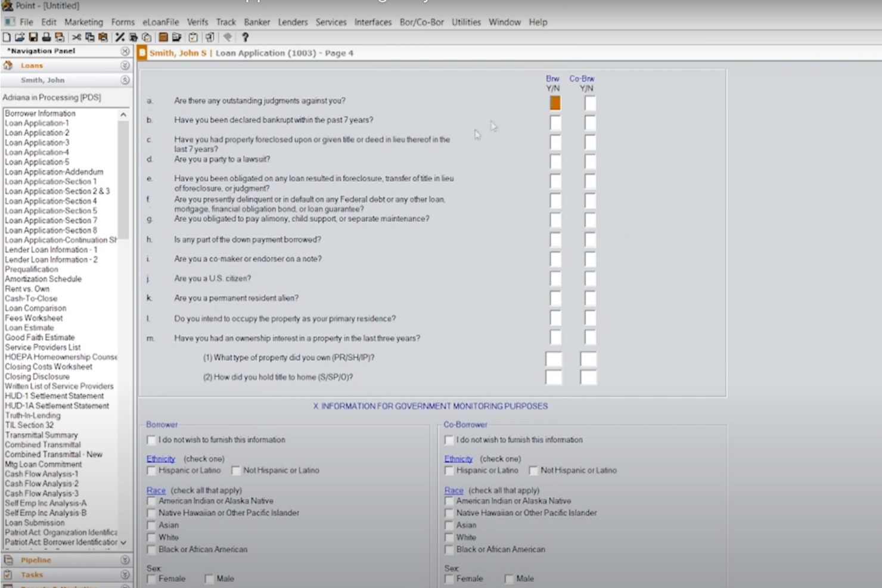Screen dimensions: 882x588
Task: Open the eLoanFile menu
Action: coord(160,22)
